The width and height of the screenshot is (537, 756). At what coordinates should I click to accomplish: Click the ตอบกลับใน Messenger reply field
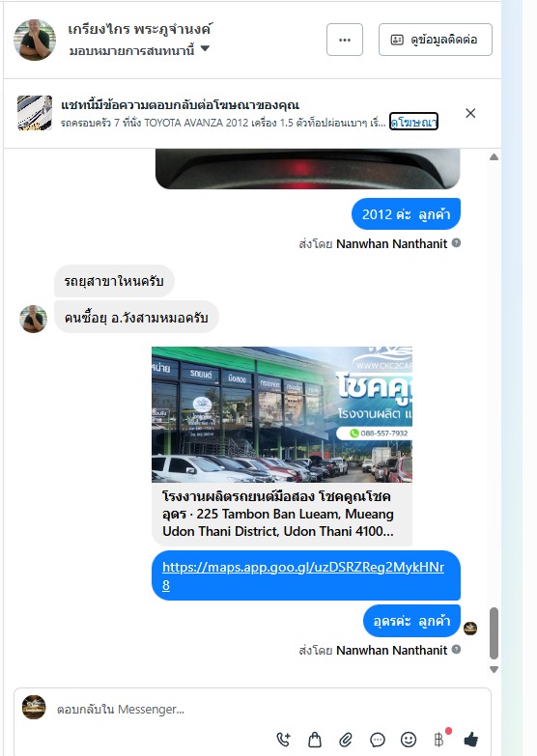click(x=270, y=710)
